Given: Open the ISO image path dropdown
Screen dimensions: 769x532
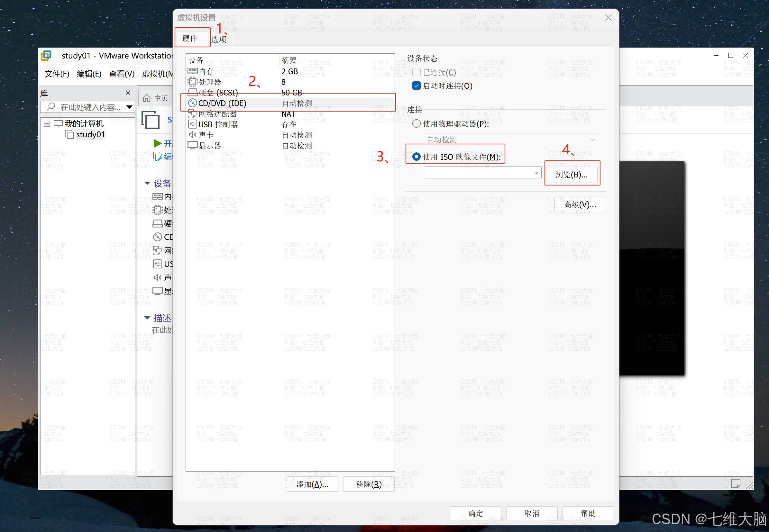Looking at the screenshot, I should 536,173.
